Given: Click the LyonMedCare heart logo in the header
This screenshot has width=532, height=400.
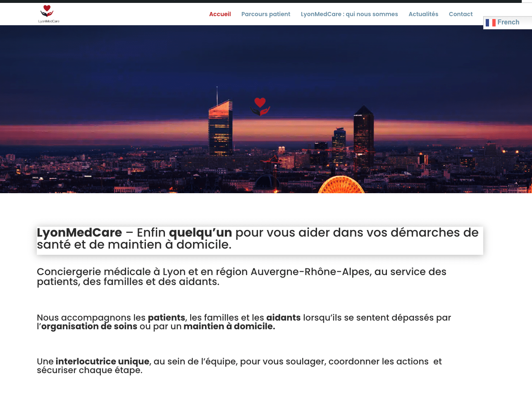Looking at the screenshot, I should [48, 14].
